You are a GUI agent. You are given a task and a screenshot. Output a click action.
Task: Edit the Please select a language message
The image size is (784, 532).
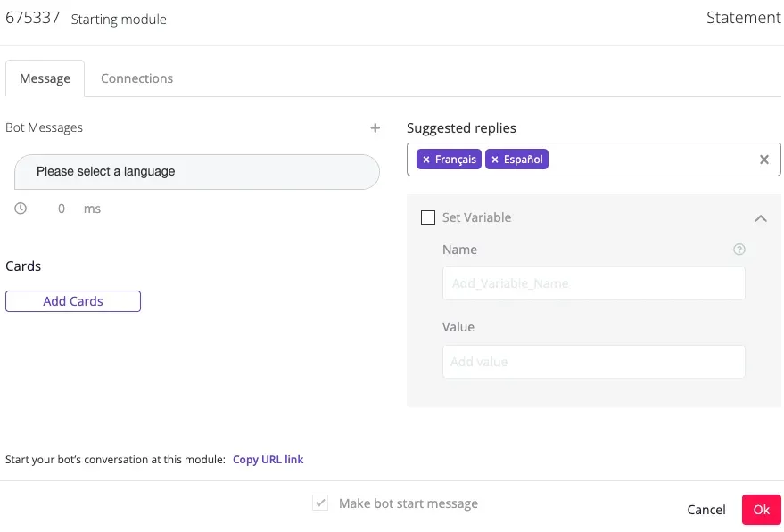click(x=196, y=171)
